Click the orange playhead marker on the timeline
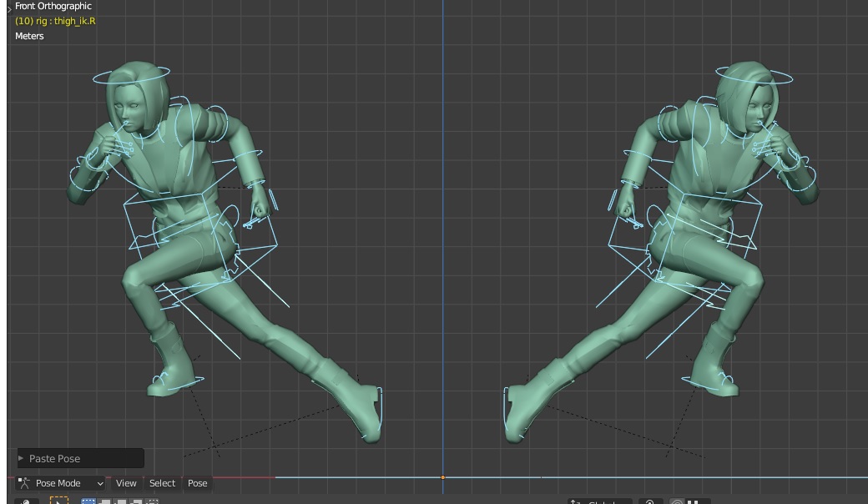 click(442, 476)
